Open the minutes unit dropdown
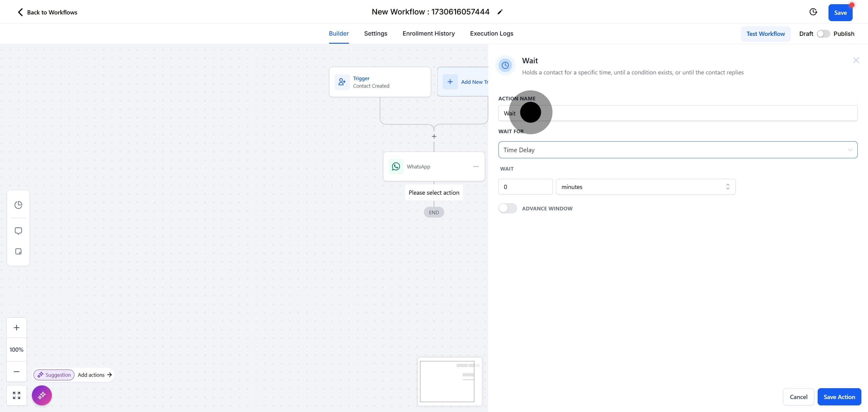This screenshot has width=868, height=412. (645, 187)
